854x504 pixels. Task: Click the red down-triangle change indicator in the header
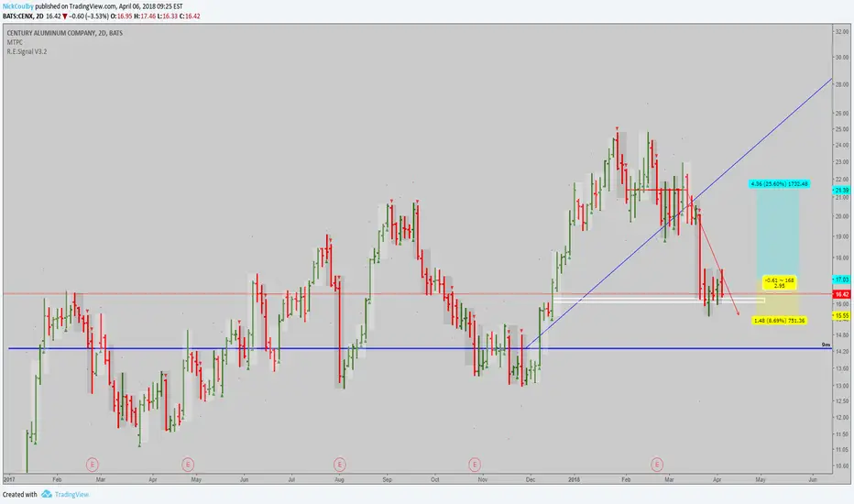[x=65, y=16]
